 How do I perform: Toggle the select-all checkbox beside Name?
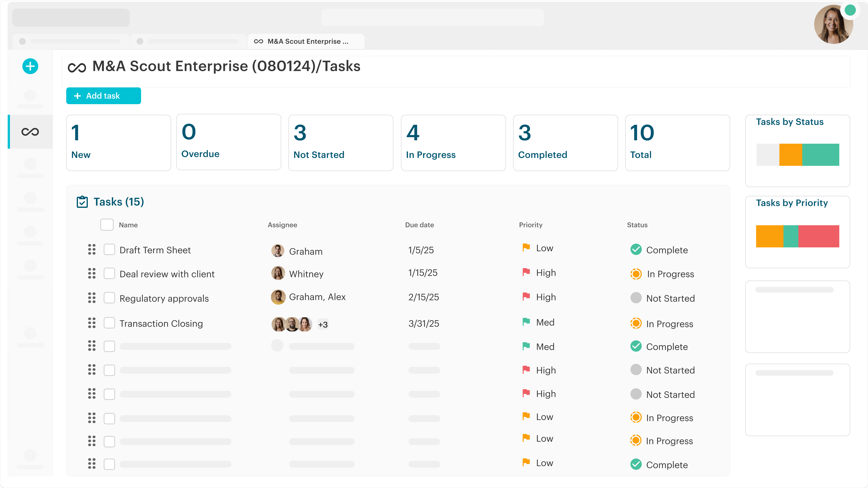coord(107,225)
